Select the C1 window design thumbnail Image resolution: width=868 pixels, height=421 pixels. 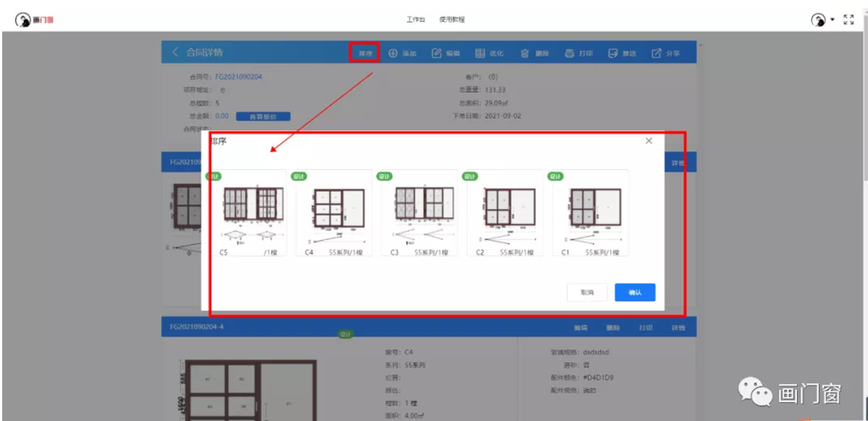click(x=590, y=213)
